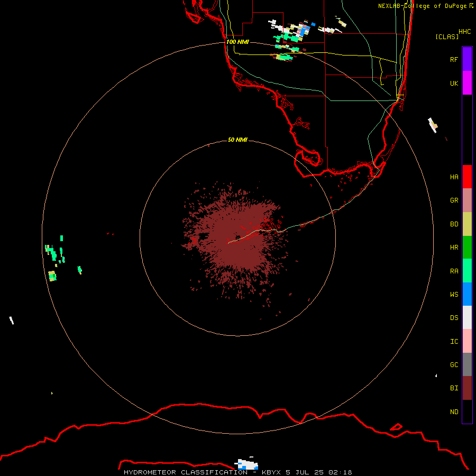Viewport: 476px width, 476px height.
Task: Click the RF purple legend swatch
Action: 467,59
